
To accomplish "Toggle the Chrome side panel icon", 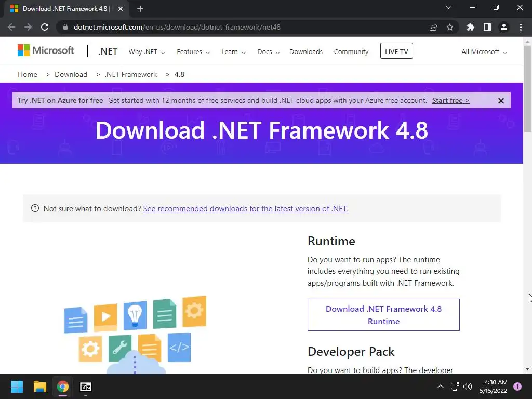I will [x=487, y=27].
